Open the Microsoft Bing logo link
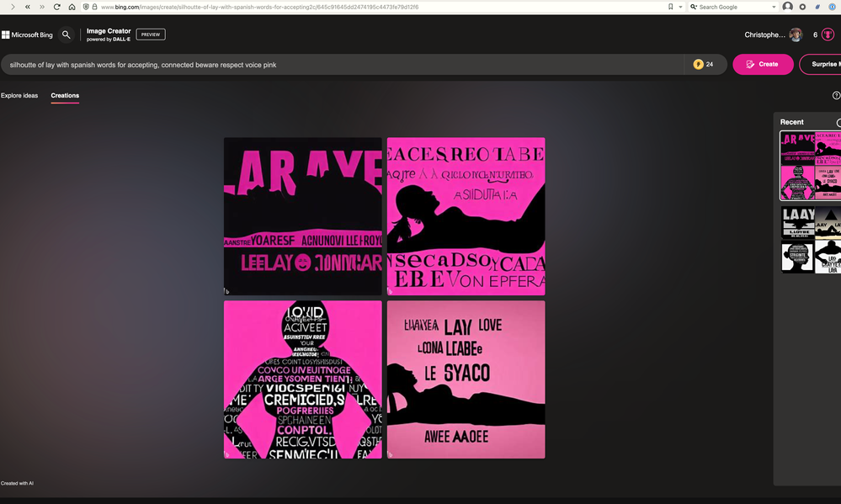The width and height of the screenshot is (841, 504). (x=27, y=34)
